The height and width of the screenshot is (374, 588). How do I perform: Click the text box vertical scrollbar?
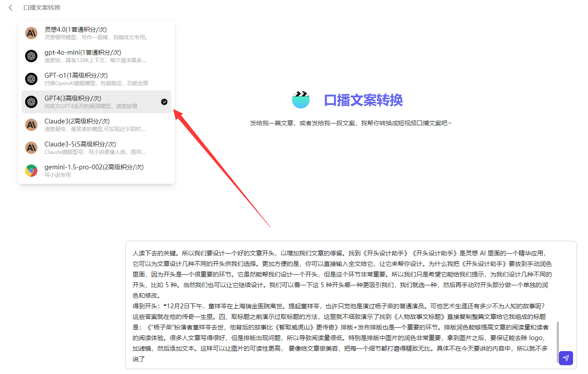tap(557, 343)
